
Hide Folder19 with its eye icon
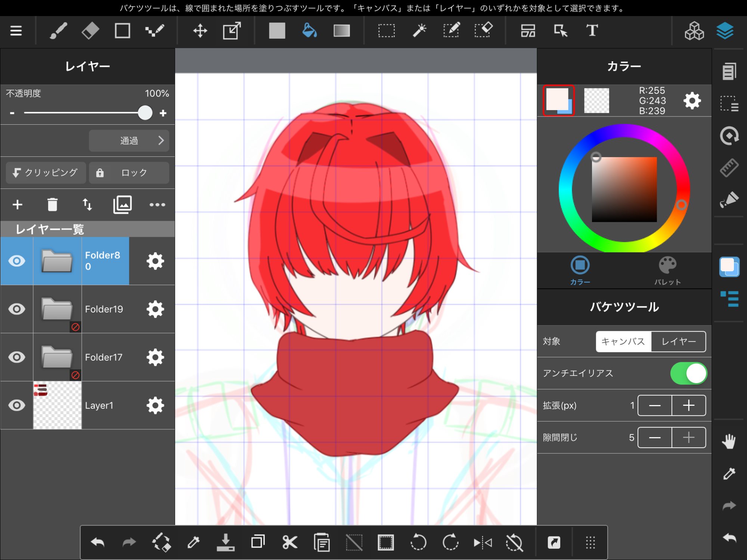pos(17,309)
